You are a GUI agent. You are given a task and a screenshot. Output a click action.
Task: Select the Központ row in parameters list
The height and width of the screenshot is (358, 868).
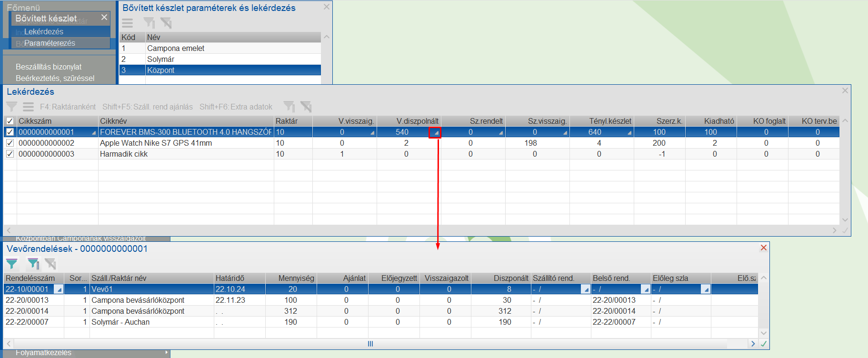point(220,70)
